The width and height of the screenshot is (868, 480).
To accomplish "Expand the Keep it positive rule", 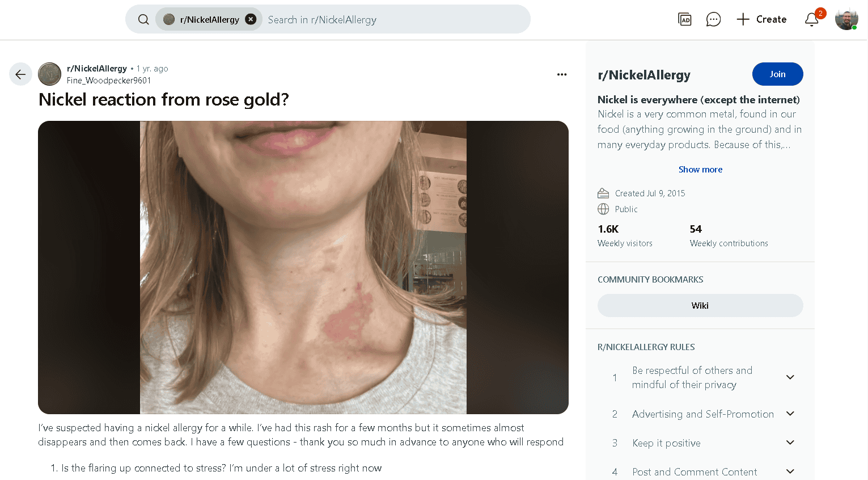I will click(x=790, y=443).
